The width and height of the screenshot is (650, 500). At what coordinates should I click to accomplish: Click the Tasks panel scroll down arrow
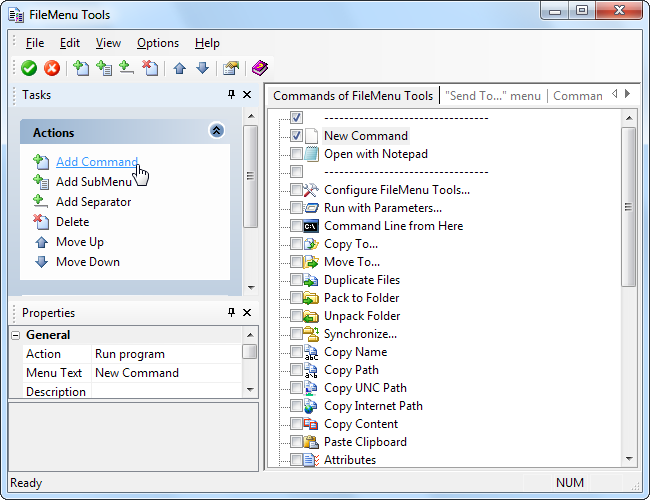pyautogui.click(x=251, y=287)
